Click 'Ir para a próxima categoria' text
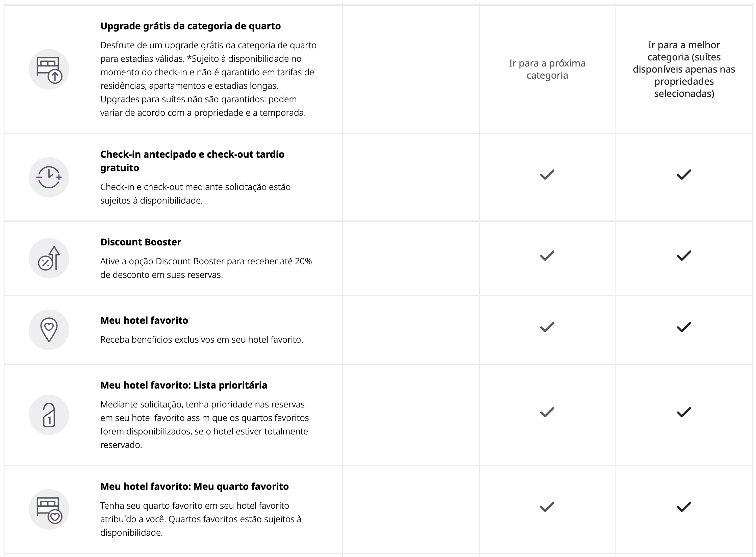Screen dimensions: 756x557 pyautogui.click(x=547, y=69)
